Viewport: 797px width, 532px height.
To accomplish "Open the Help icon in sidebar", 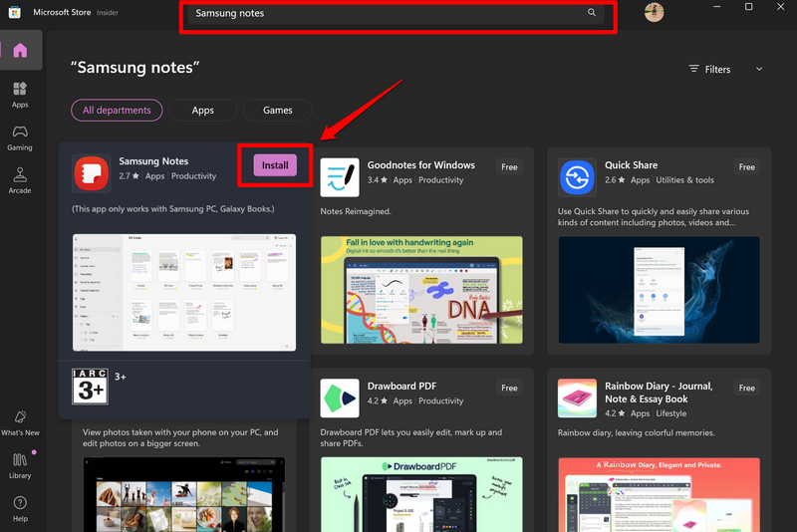I will pyautogui.click(x=20, y=507).
